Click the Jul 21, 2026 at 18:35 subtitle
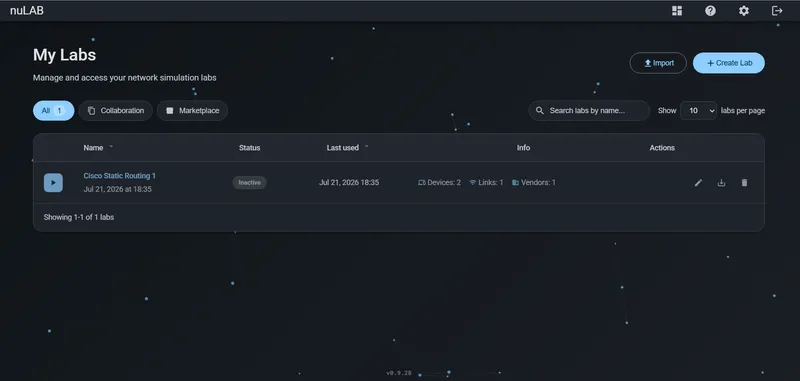The width and height of the screenshot is (800, 381). tap(117, 189)
